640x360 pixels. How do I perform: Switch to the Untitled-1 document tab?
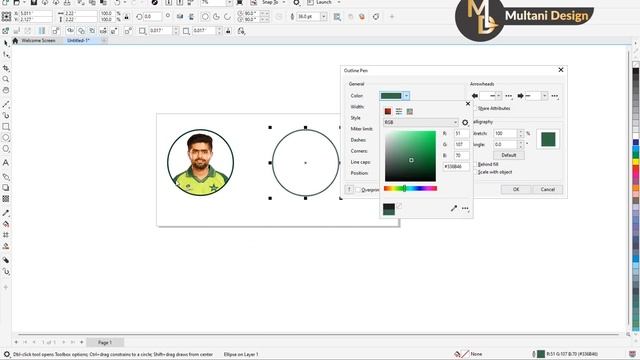pos(78,40)
